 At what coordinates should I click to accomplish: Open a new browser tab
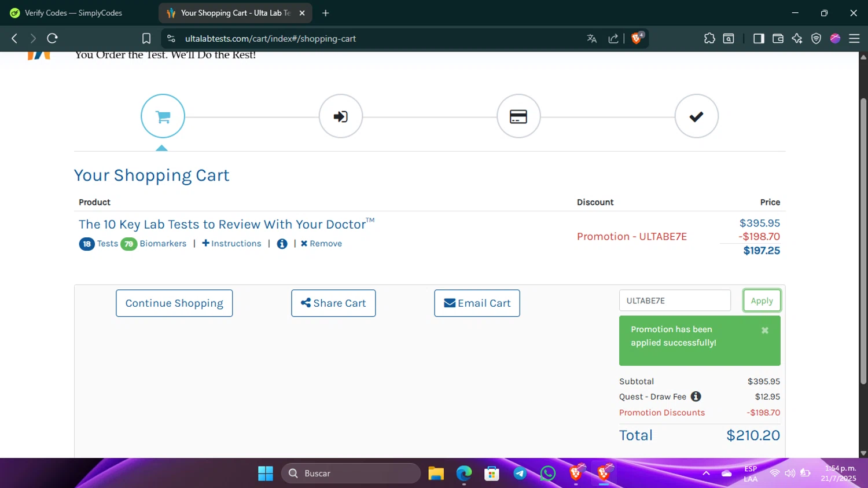[x=326, y=13]
